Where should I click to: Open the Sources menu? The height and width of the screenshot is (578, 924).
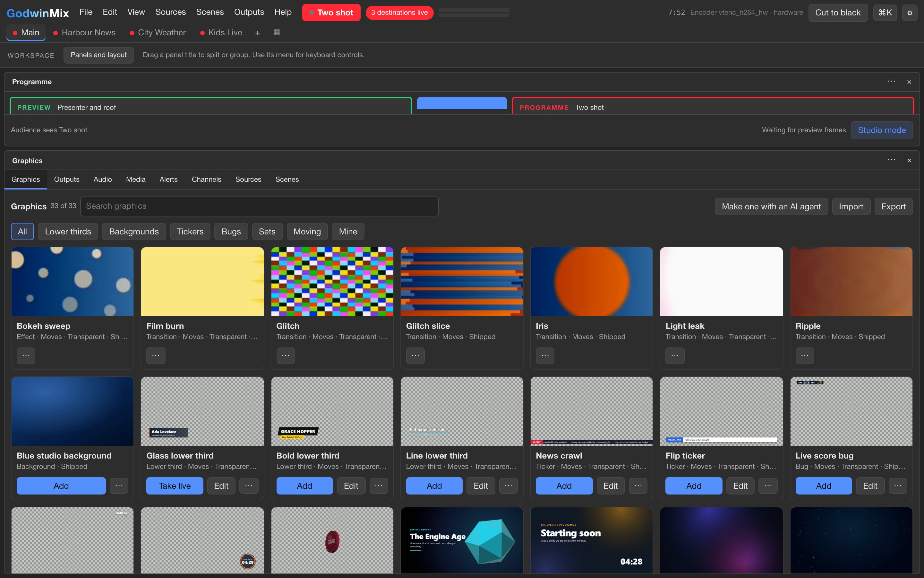[170, 12]
